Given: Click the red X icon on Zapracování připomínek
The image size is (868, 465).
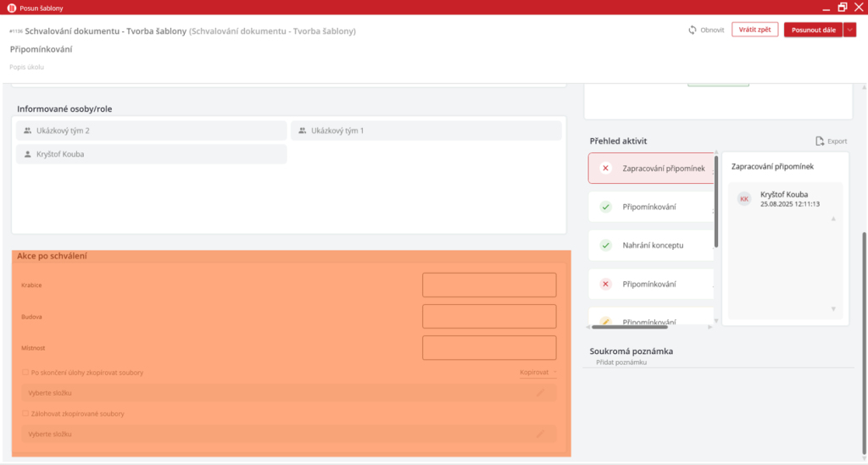Looking at the screenshot, I should point(605,169).
